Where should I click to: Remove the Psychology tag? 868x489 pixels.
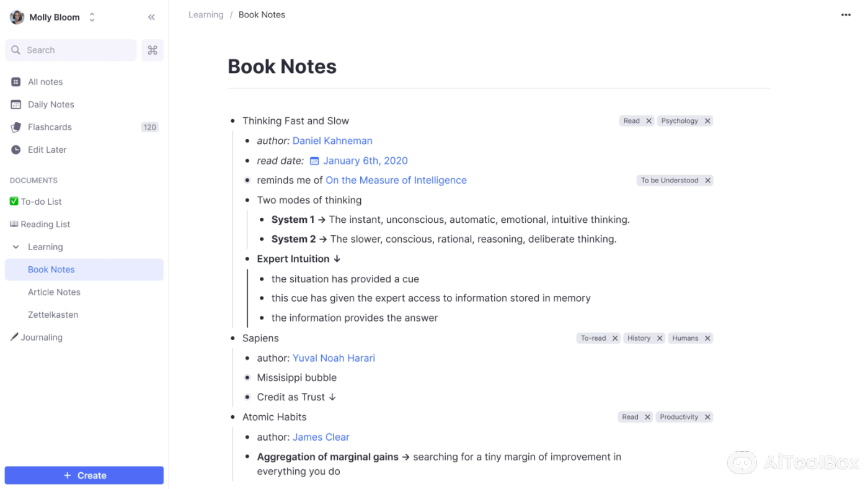(x=707, y=121)
